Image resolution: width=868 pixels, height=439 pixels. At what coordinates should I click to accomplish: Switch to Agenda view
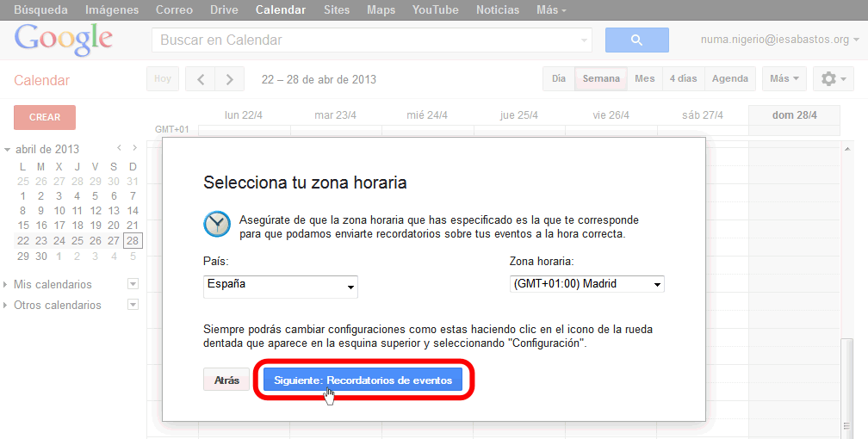point(730,78)
